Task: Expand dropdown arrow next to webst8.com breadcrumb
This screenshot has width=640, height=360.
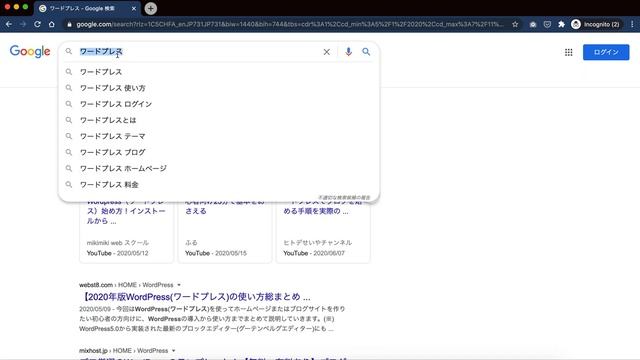Action: [179, 285]
